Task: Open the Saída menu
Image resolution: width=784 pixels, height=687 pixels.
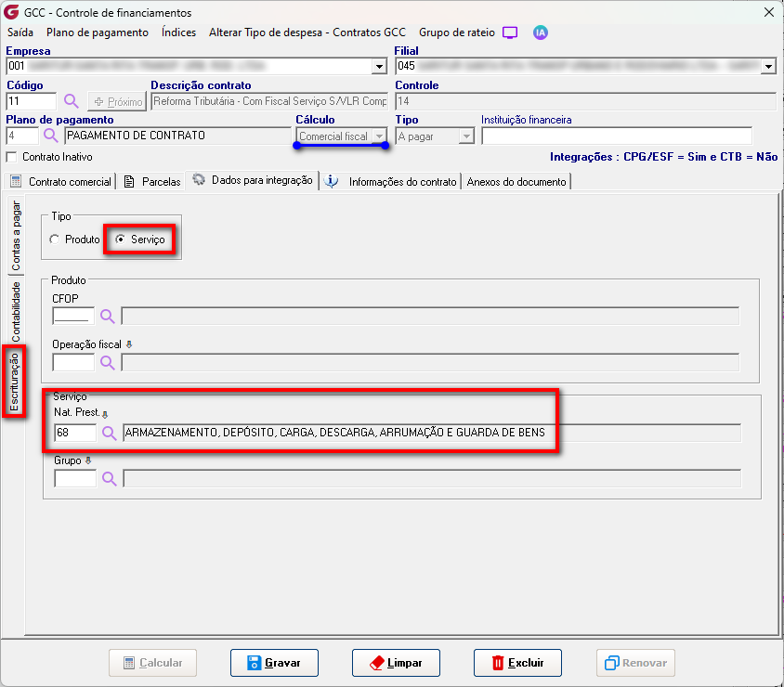Action: pyautogui.click(x=20, y=32)
